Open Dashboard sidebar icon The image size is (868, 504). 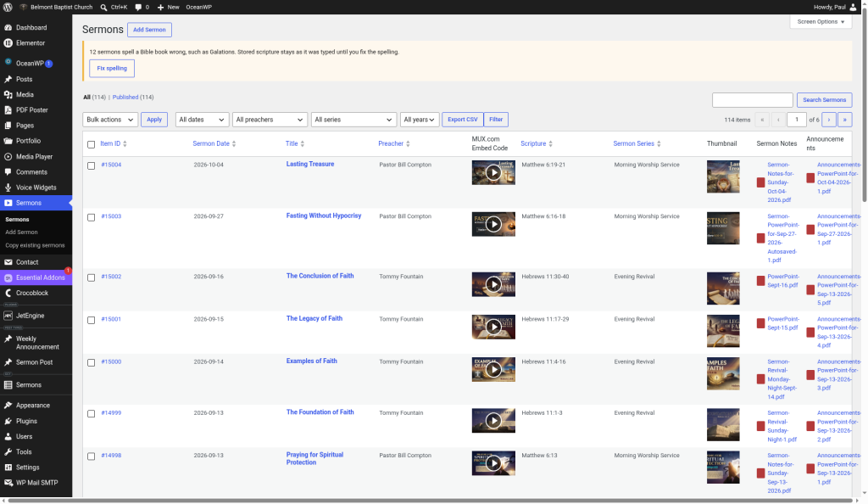pos(8,28)
